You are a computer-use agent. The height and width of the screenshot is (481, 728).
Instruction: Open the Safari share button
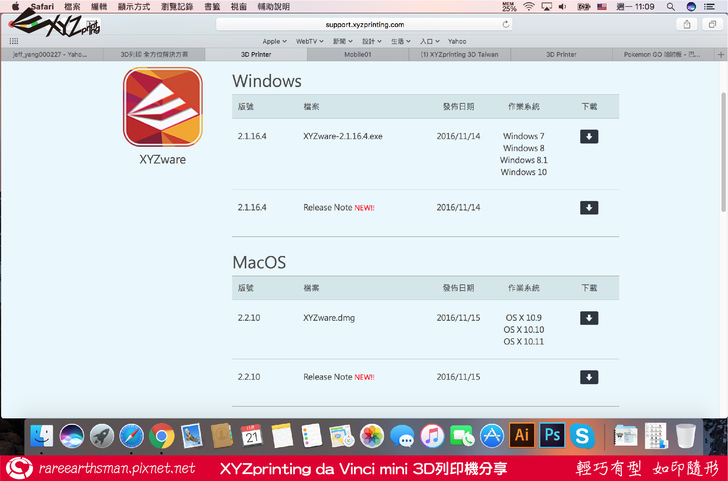[x=687, y=25]
